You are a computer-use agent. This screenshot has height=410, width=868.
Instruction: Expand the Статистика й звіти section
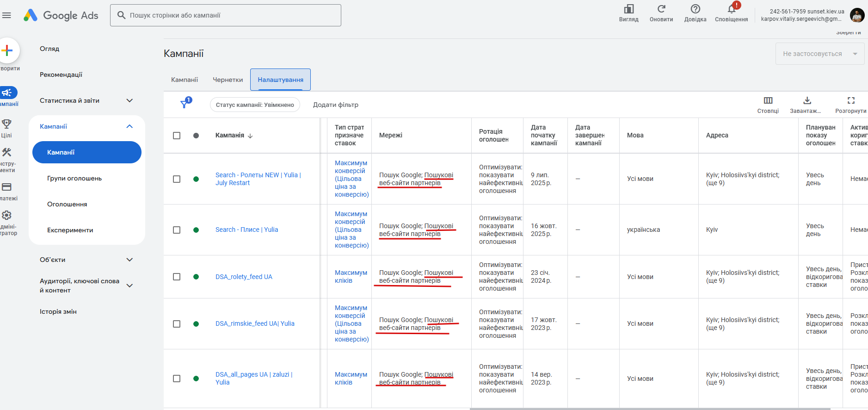click(129, 100)
